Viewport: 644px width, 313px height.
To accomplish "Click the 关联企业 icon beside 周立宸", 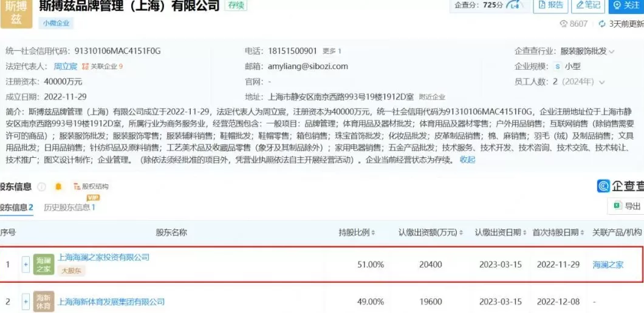I will tap(86, 66).
